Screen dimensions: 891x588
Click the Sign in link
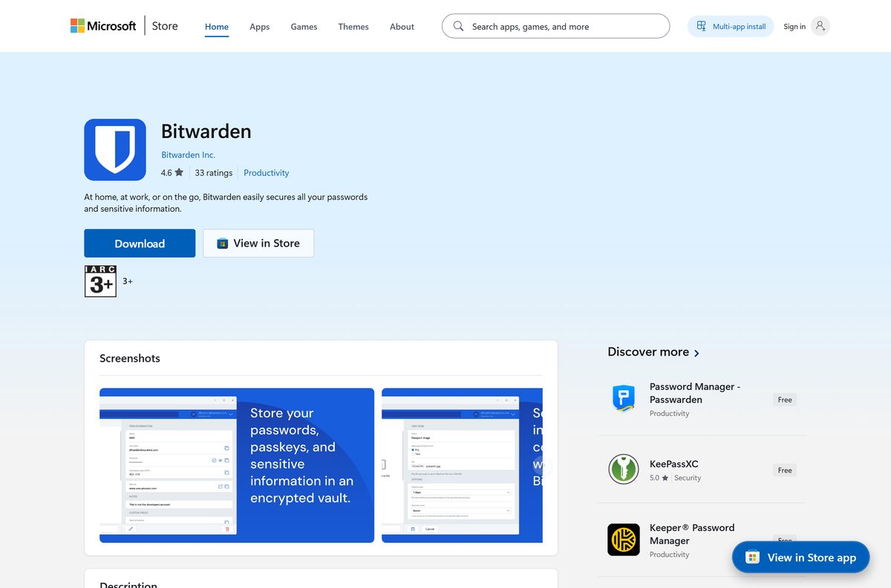794,27
